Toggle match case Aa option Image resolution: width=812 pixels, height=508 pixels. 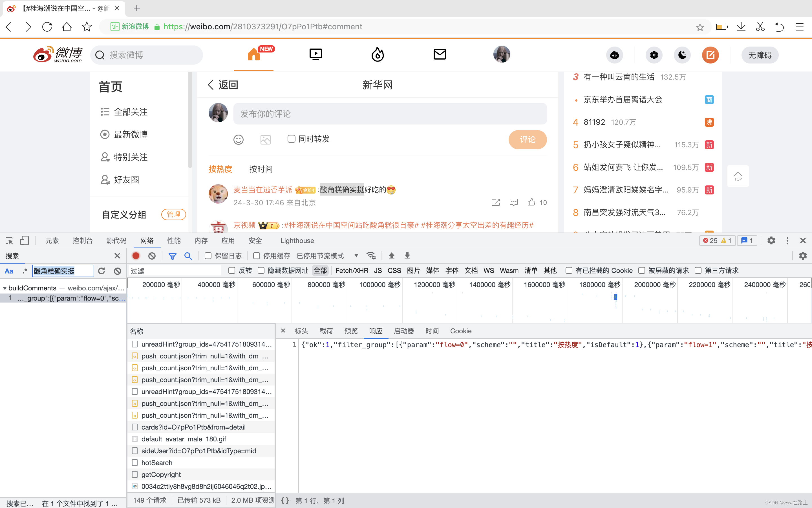(x=9, y=271)
